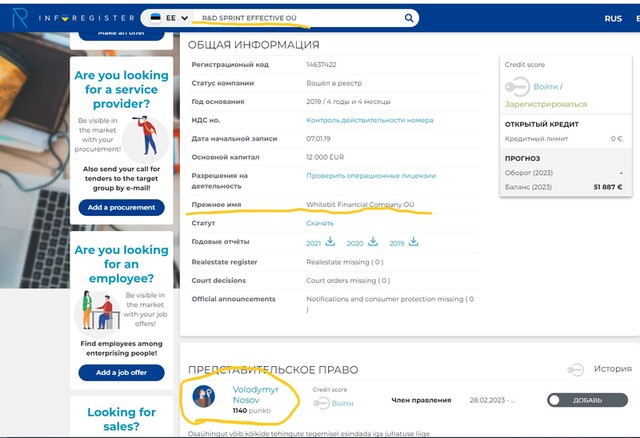Click the INFOREGISTER wordmark
Image resolution: width=640 pixels, height=438 pixels.
[x=87, y=18]
